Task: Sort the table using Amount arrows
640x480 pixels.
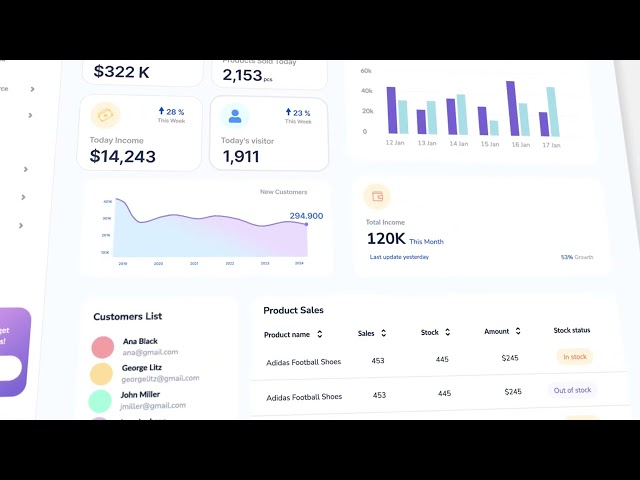Action: click(518, 331)
